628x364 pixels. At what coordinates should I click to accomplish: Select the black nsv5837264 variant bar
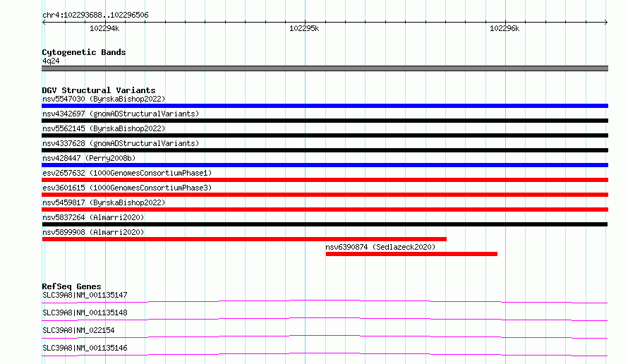coord(325,224)
